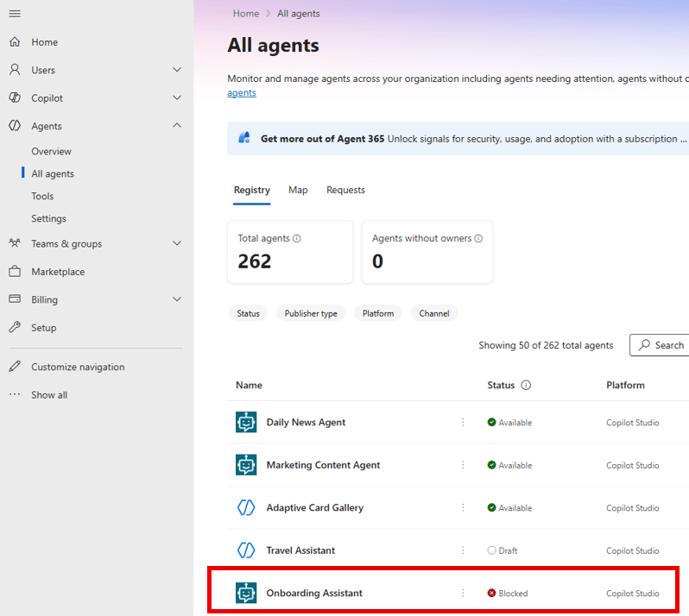Switch to the Requests tab
This screenshot has height=616, width=689.
(x=345, y=190)
